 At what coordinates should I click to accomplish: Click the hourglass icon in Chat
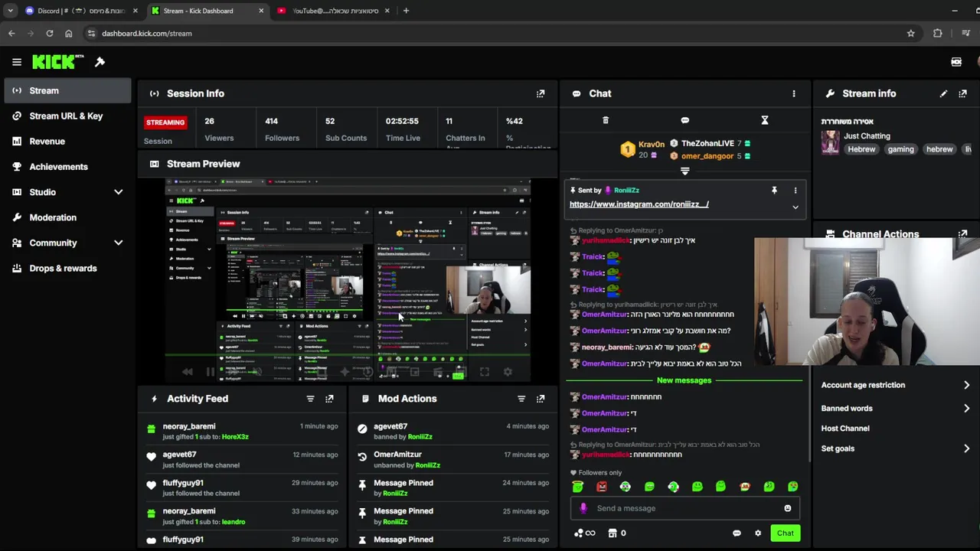[x=764, y=120]
